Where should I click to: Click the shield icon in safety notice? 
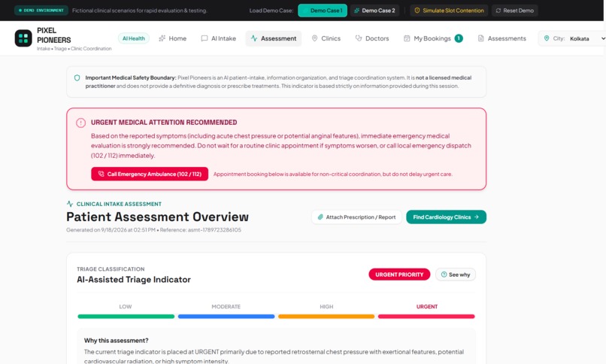[77, 77]
